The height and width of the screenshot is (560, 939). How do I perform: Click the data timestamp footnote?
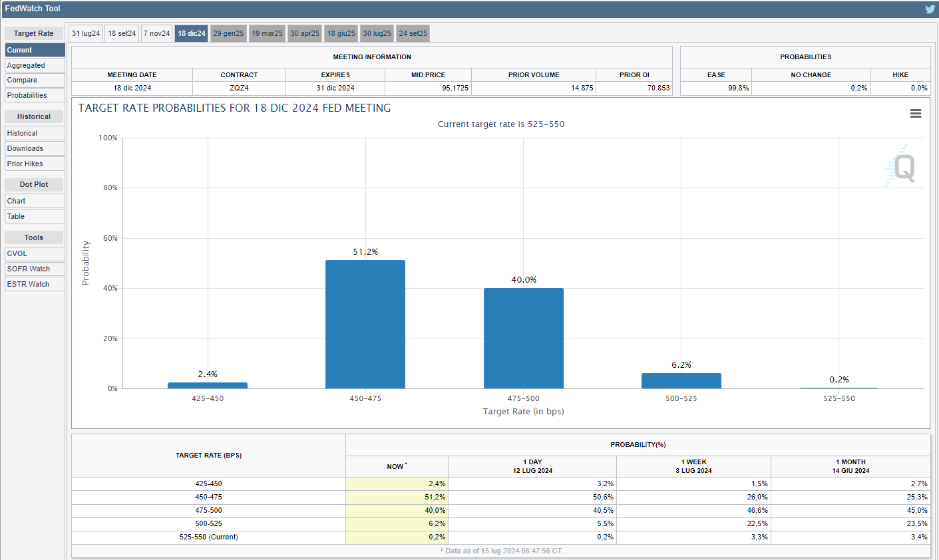pyautogui.click(x=500, y=551)
